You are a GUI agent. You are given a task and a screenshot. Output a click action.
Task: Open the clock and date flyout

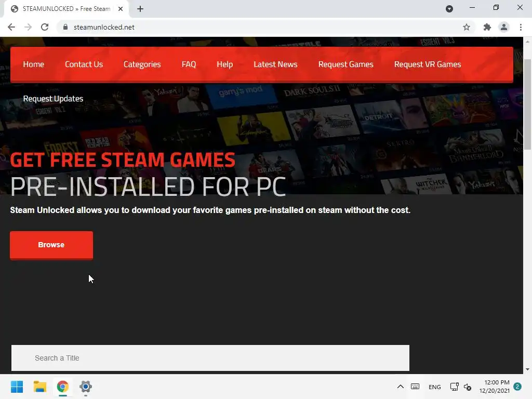495,387
